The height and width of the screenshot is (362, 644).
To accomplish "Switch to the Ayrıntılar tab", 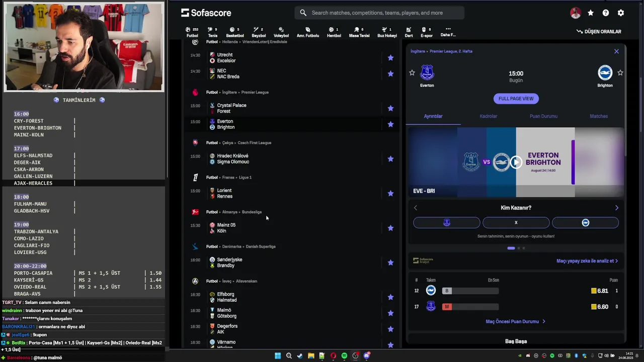I will 433,116.
